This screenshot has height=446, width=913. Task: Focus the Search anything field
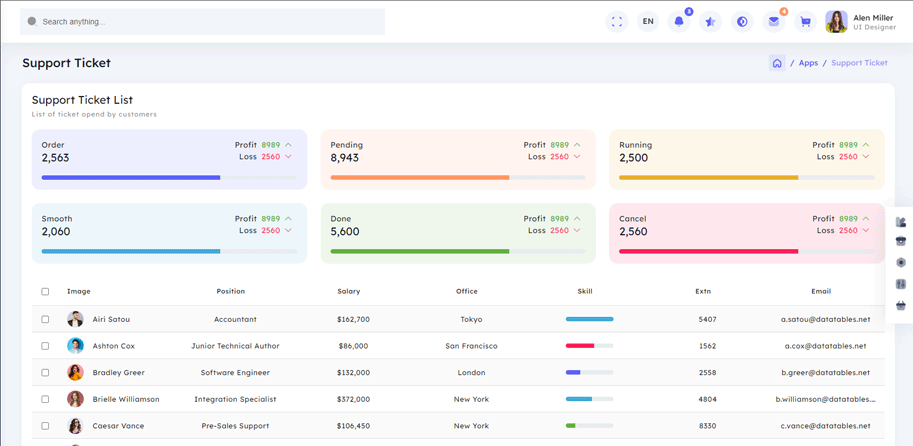pyautogui.click(x=200, y=21)
